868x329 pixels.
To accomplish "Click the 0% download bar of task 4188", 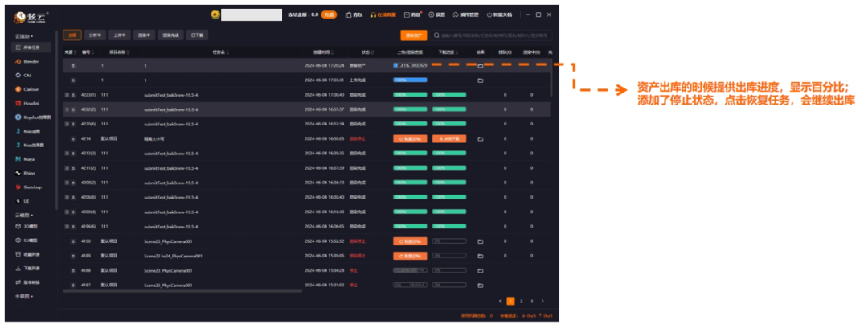I will click(x=449, y=271).
